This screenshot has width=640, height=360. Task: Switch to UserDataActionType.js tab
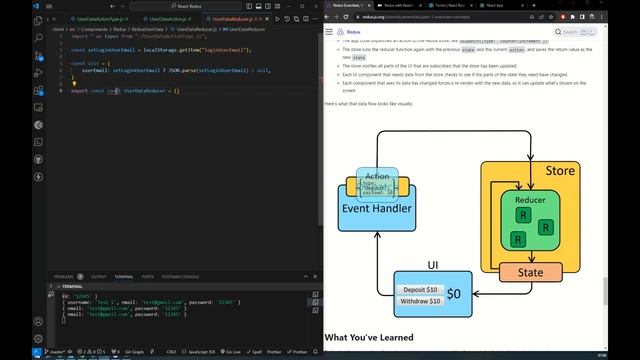99,19
